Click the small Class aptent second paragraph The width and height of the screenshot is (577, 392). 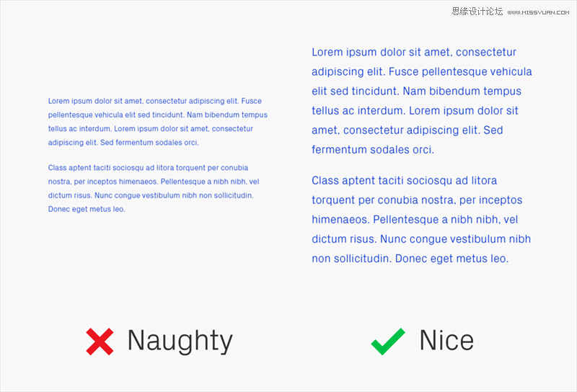(x=154, y=188)
